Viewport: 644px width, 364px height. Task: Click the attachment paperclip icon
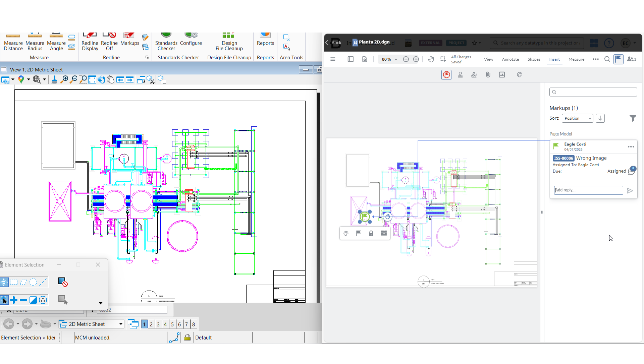[488, 75]
